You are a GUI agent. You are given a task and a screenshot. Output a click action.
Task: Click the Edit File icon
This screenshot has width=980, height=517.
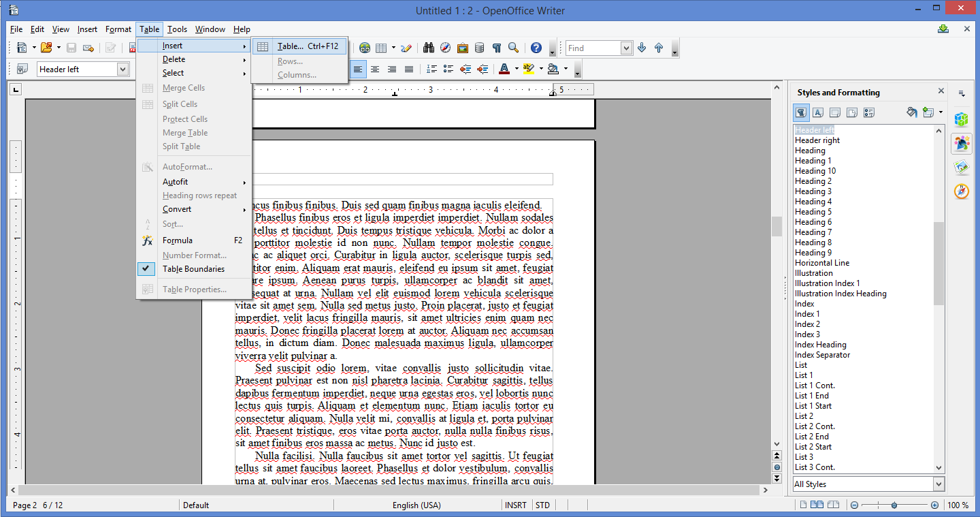click(x=110, y=48)
